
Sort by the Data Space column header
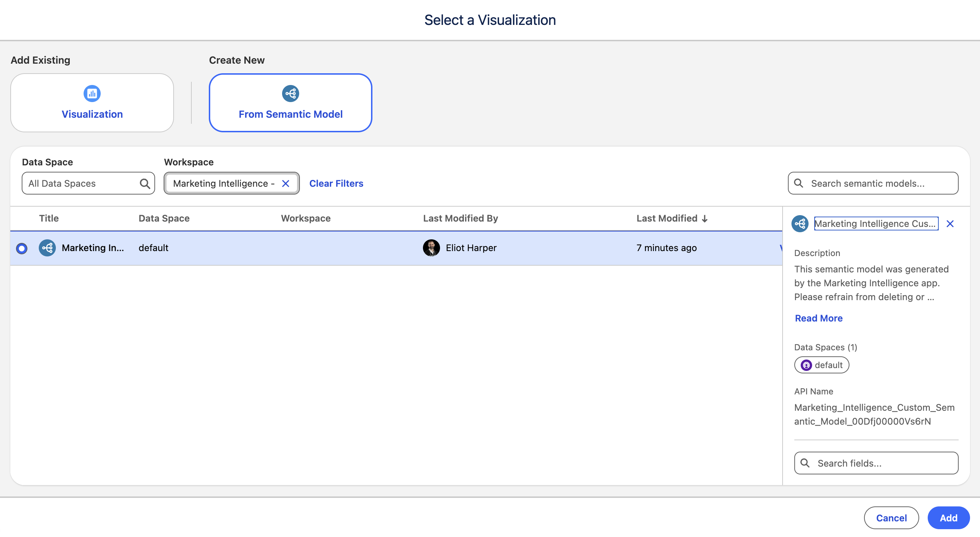pos(164,218)
